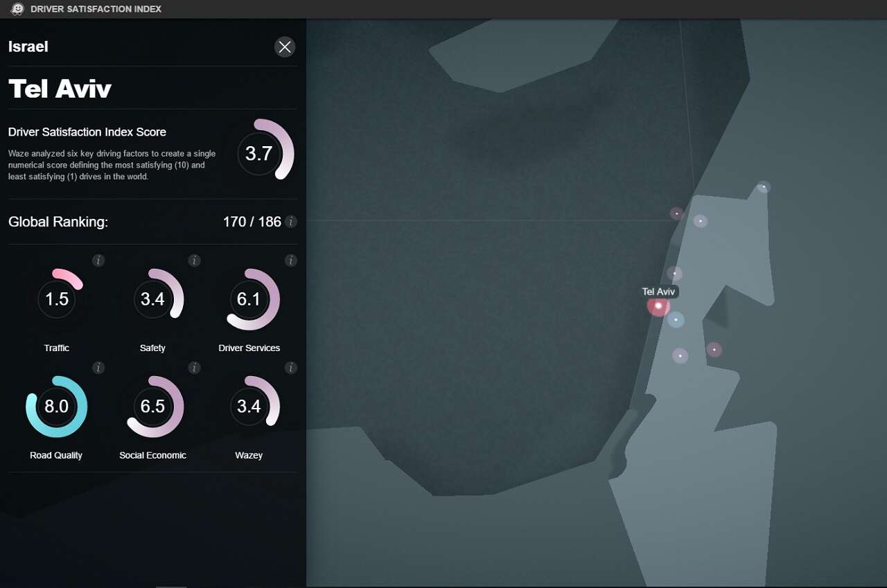Image resolution: width=887 pixels, height=588 pixels.
Task: Show info for the Social Economic score
Action: (x=195, y=368)
